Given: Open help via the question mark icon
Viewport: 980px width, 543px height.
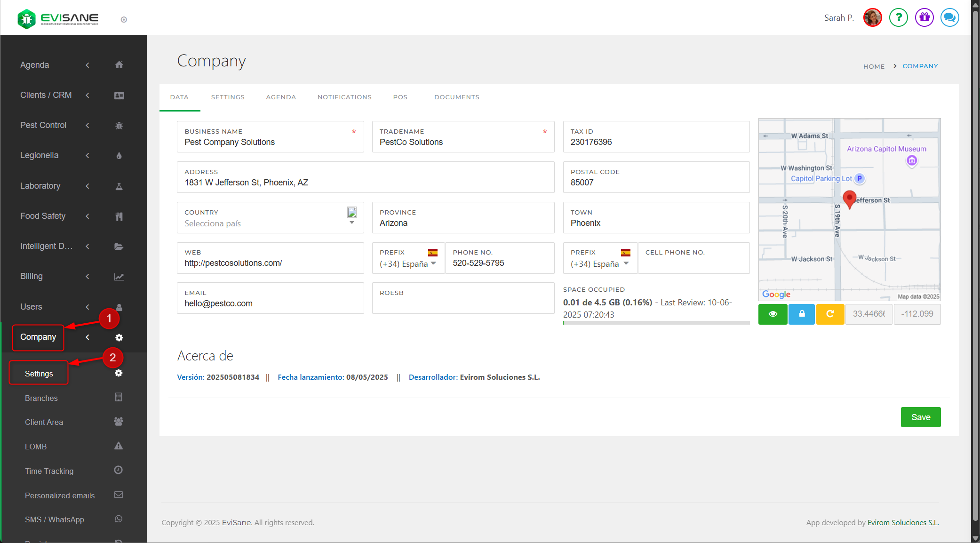Looking at the screenshot, I should (x=899, y=17).
